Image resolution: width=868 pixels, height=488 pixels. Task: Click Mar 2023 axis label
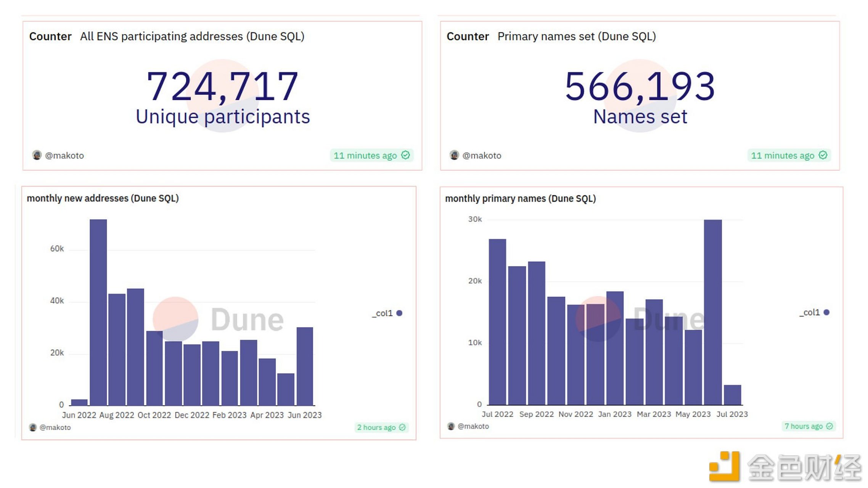pos(654,414)
